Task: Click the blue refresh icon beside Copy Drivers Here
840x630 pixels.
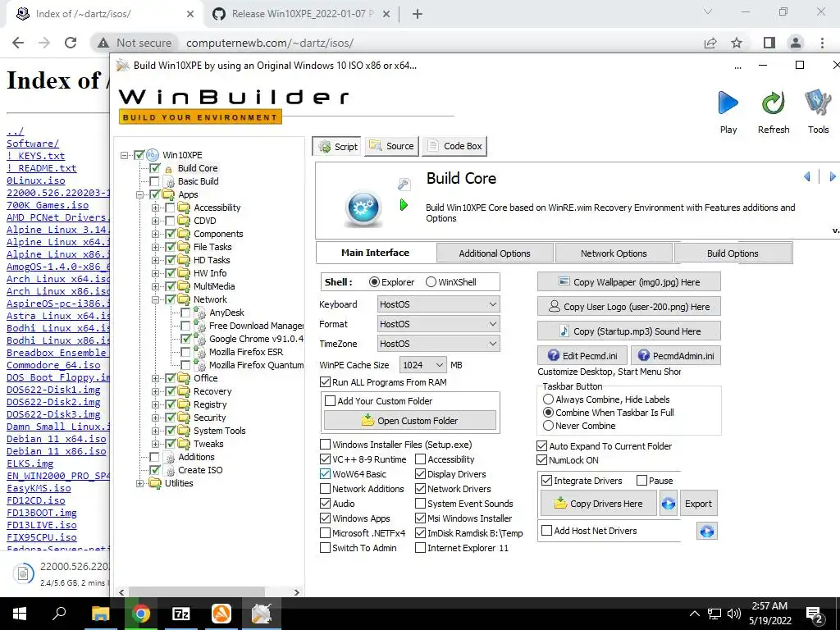Action: tap(668, 504)
